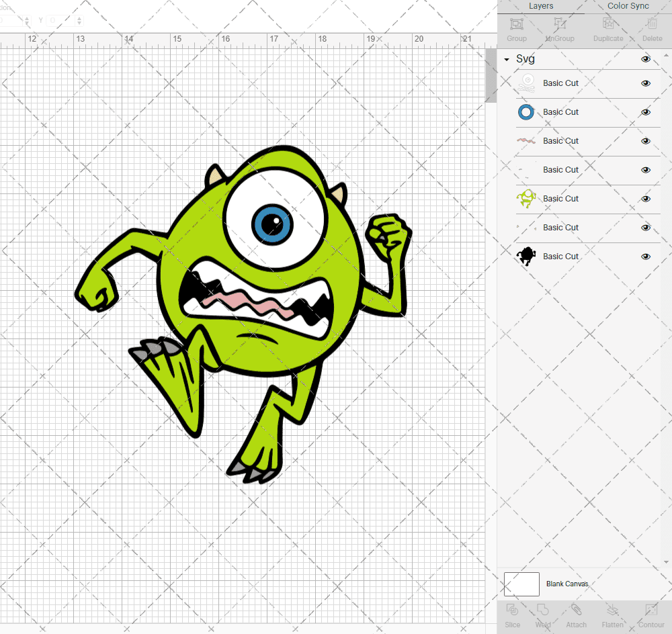Select the green monster layer thumbnail
Viewport: 672px width, 634px height.
526,199
